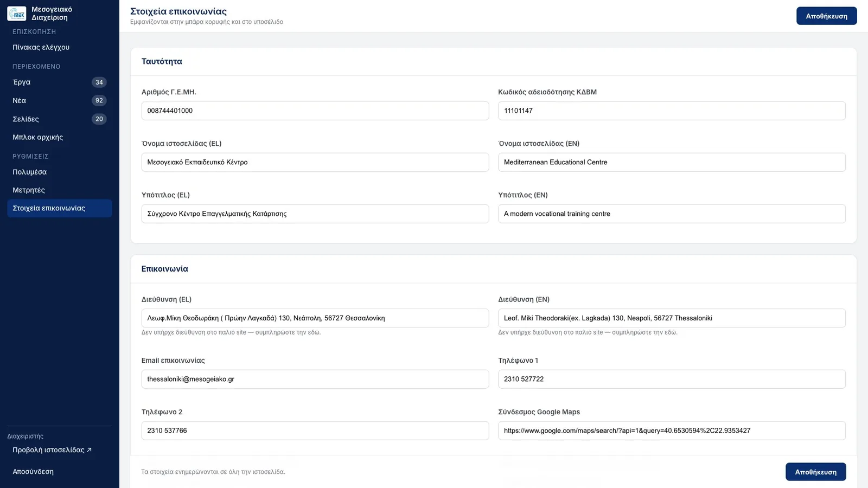Click the Στοιχεία επικοινωνίας page title

[x=178, y=11]
